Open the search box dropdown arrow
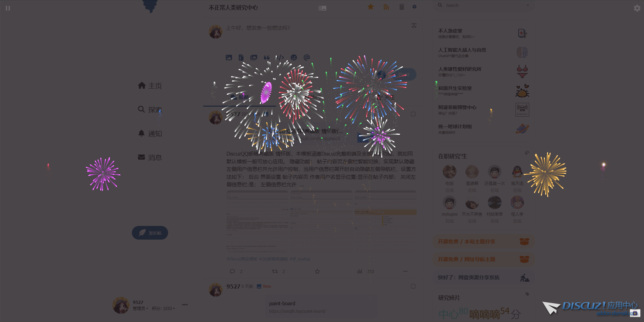Screen dimensions: 644x322 (528, 5)
